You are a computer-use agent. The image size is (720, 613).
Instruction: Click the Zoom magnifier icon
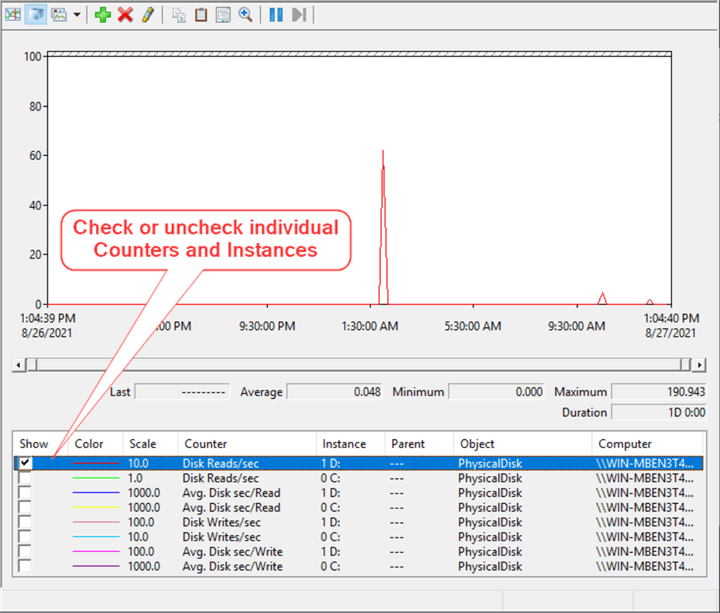click(246, 15)
